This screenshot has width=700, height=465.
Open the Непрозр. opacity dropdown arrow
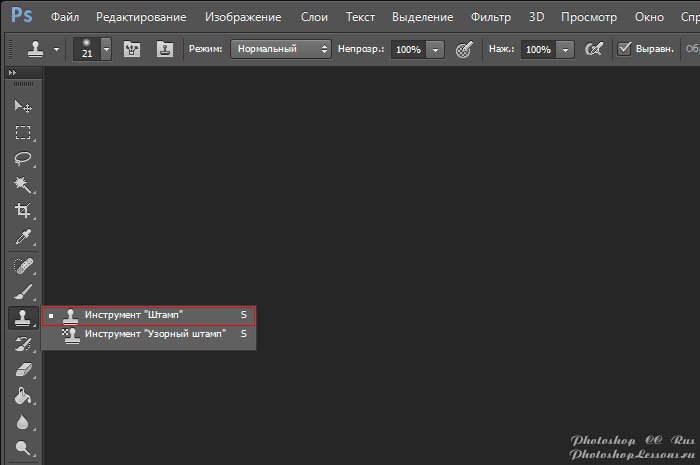point(438,49)
